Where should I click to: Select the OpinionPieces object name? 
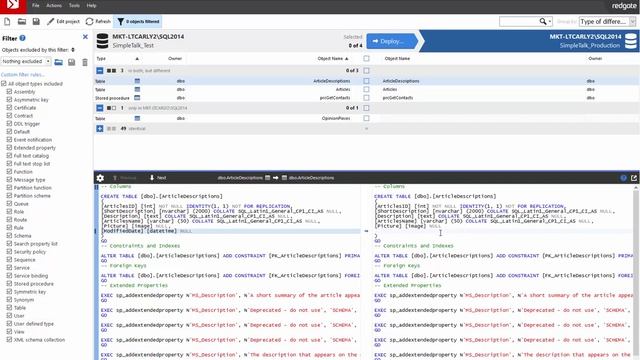(x=336, y=118)
